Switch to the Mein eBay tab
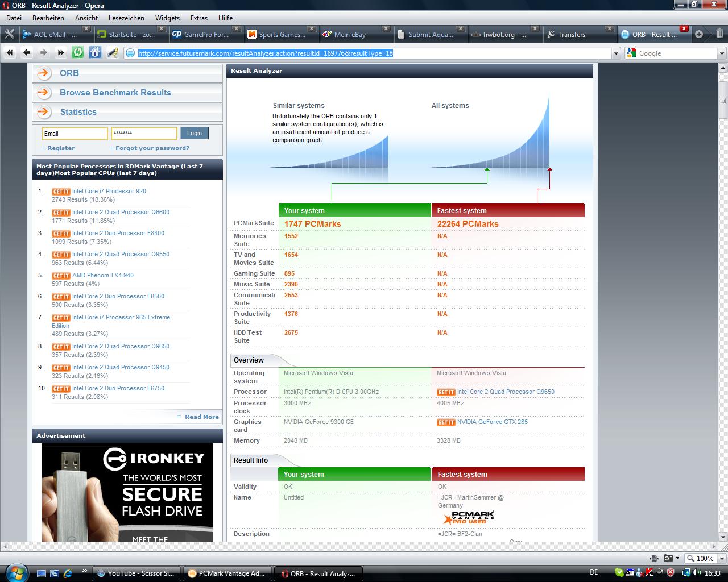728x582 pixels. tap(355, 34)
